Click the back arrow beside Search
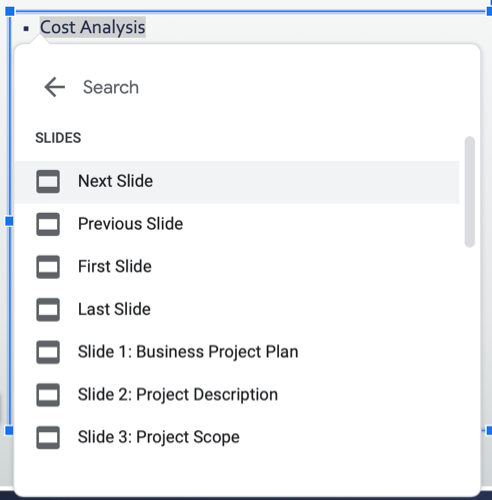The width and height of the screenshot is (492, 500). (55, 87)
